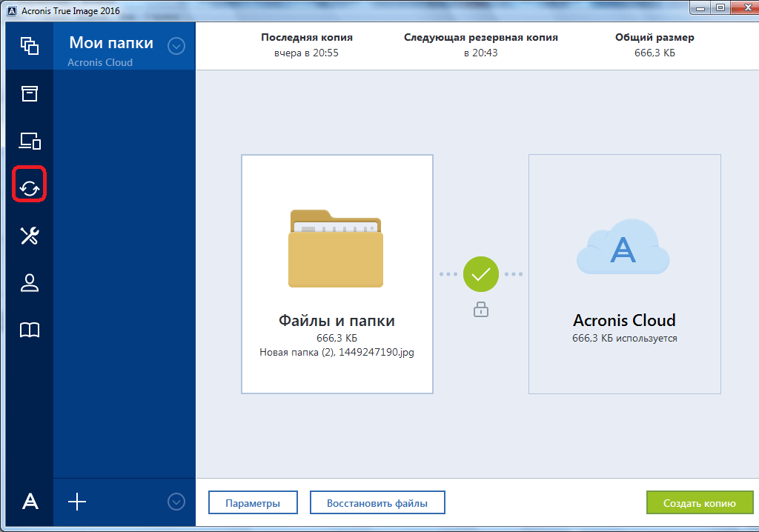Screen dimensions: 759x532
Task: Open the Account person icon
Action: pos(30,283)
